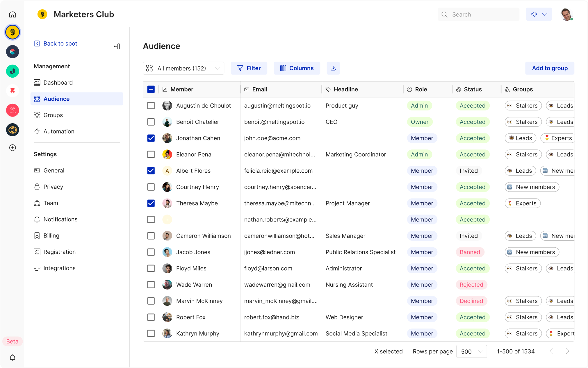588x368 pixels.
Task: Open notifications bell at bottom left
Action: pyautogui.click(x=13, y=358)
